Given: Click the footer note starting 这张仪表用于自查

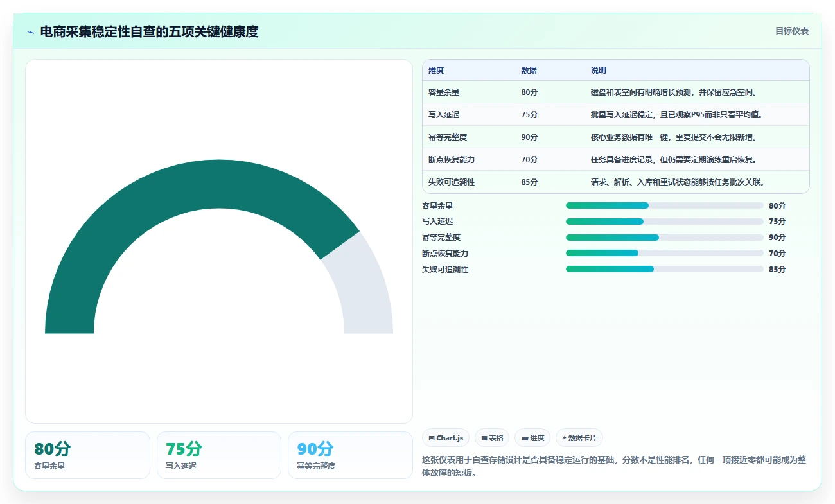Looking at the screenshot, I should click(614, 467).
